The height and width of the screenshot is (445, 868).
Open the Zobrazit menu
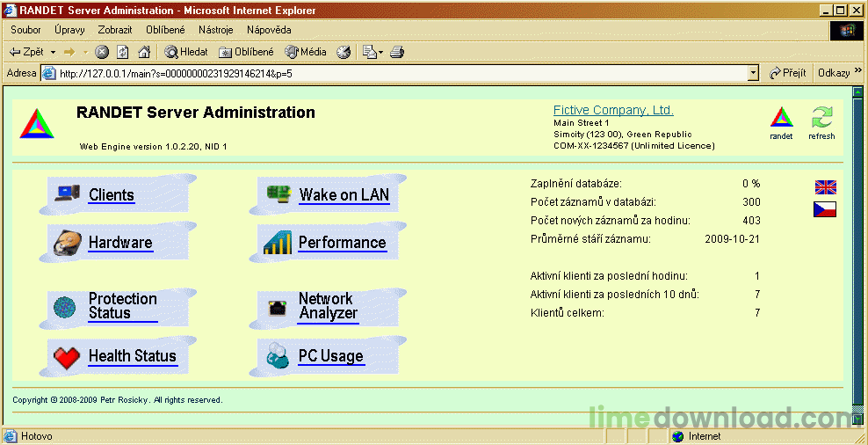coord(115,30)
